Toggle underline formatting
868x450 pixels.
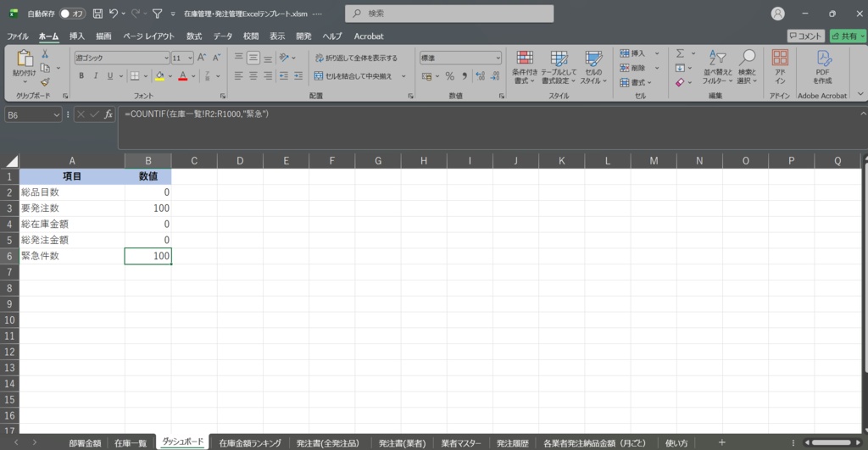click(110, 75)
